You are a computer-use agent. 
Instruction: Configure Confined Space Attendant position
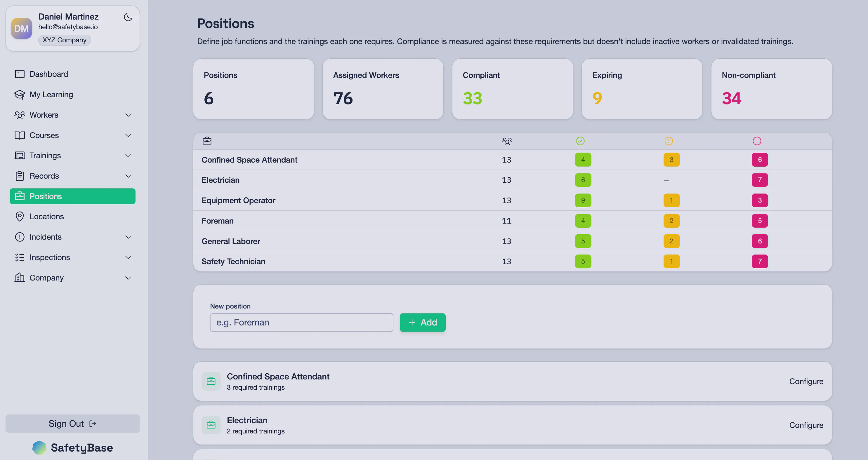point(806,381)
